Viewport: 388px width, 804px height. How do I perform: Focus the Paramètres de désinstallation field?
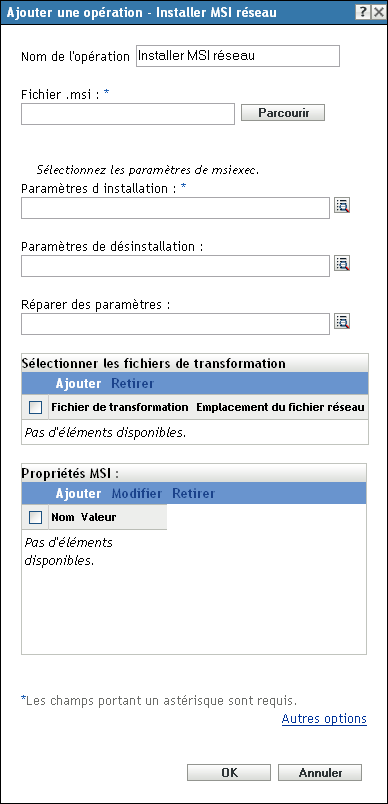click(x=175, y=266)
